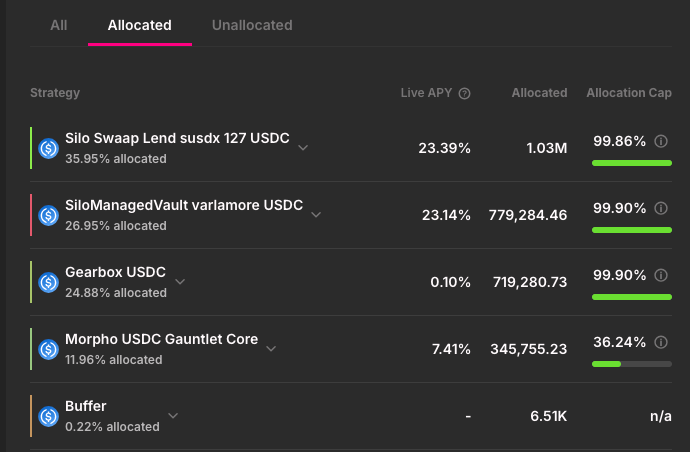690x452 pixels.
Task: Expand Gearbox USDC strategy chevron
Action: (x=180, y=281)
